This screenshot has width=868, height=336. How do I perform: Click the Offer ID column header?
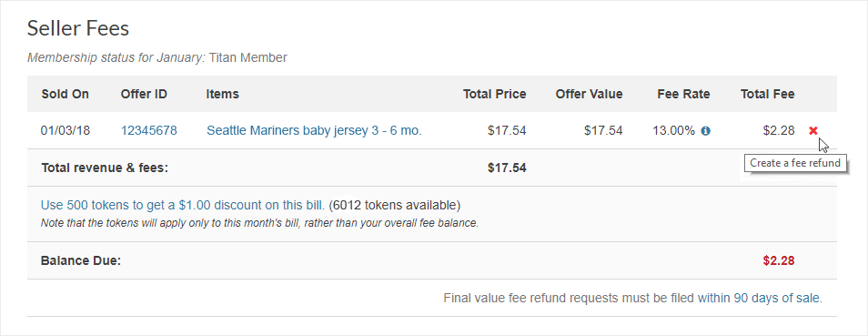pos(144,95)
